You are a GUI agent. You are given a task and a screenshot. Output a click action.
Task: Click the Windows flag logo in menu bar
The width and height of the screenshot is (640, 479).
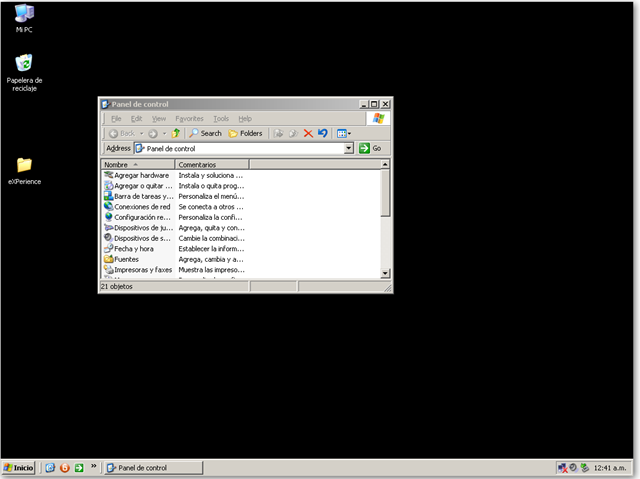[x=378, y=118]
